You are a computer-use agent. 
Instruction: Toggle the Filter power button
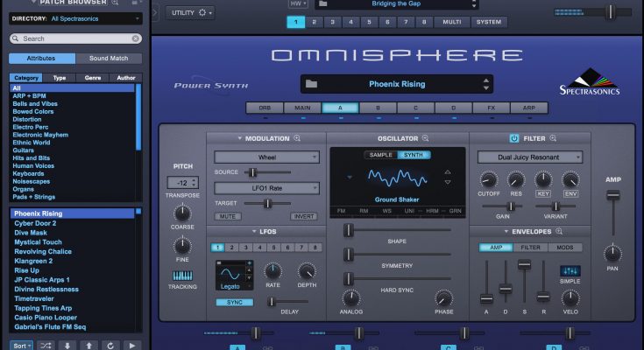click(513, 138)
